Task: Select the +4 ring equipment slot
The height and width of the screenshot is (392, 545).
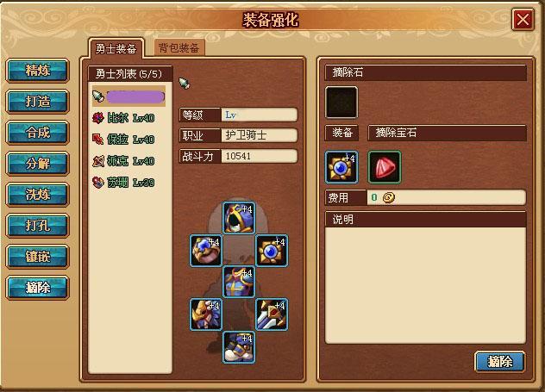Action: click(206, 251)
